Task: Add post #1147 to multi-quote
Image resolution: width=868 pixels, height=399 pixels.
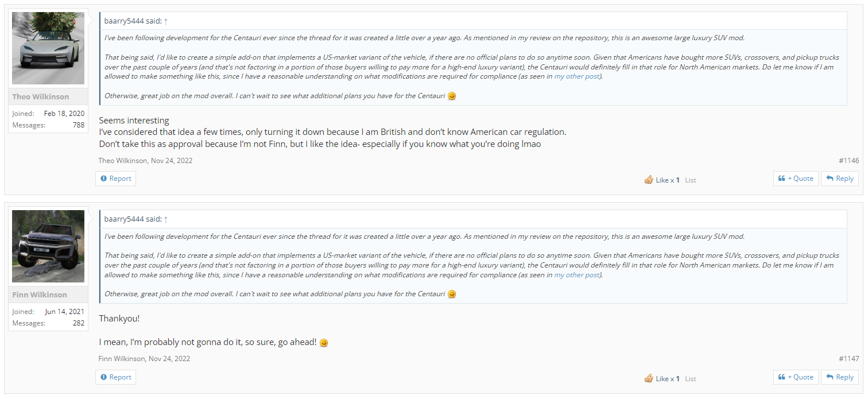Action: coord(796,377)
